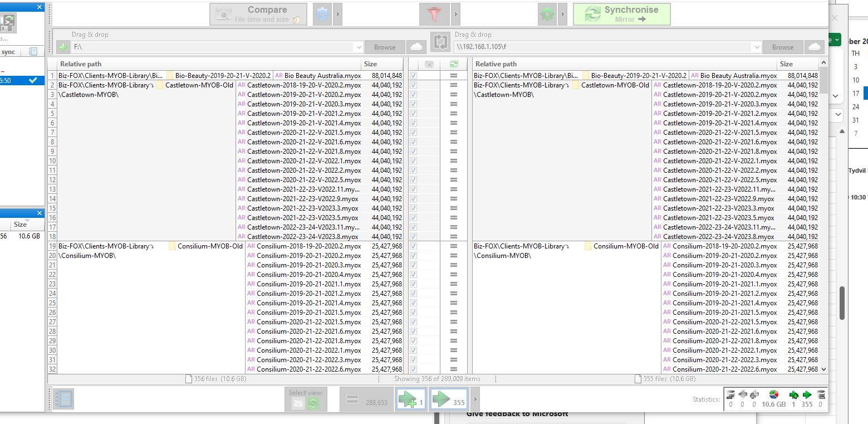868x424 pixels.
Task: Toggle checkbox for Consilium-2018-19-20-2020.2.myox row
Action: click(414, 246)
